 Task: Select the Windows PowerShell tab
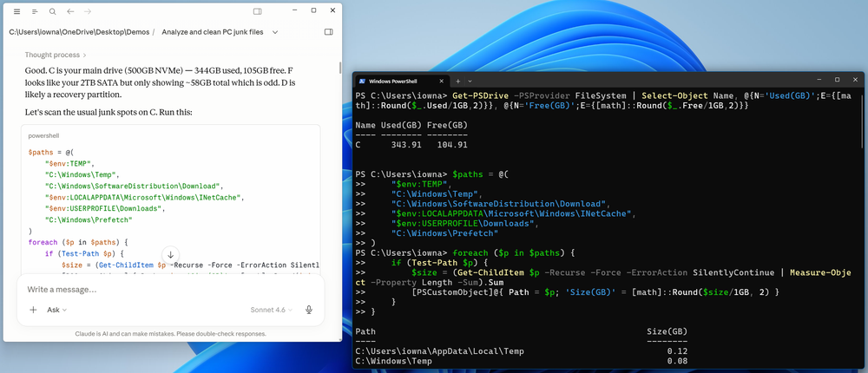pyautogui.click(x=401, y=81)
